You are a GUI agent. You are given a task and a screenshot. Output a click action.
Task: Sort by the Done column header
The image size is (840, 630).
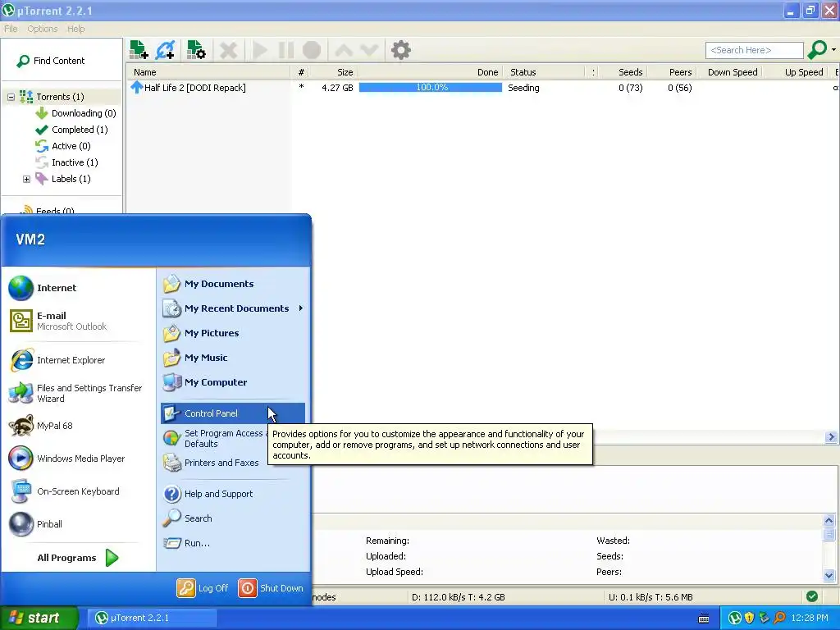click(430, 72)
